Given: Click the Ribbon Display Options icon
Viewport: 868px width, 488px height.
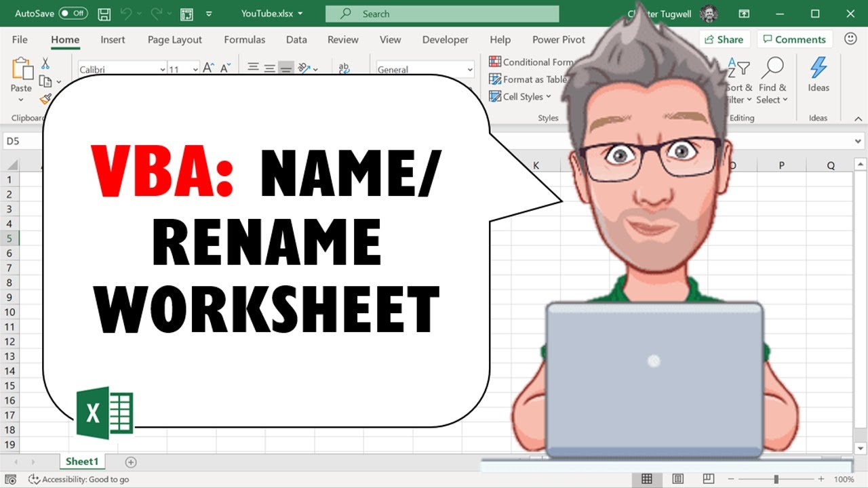Looking at the screenshot, I should pyautogui.click(x=744, y=14).
